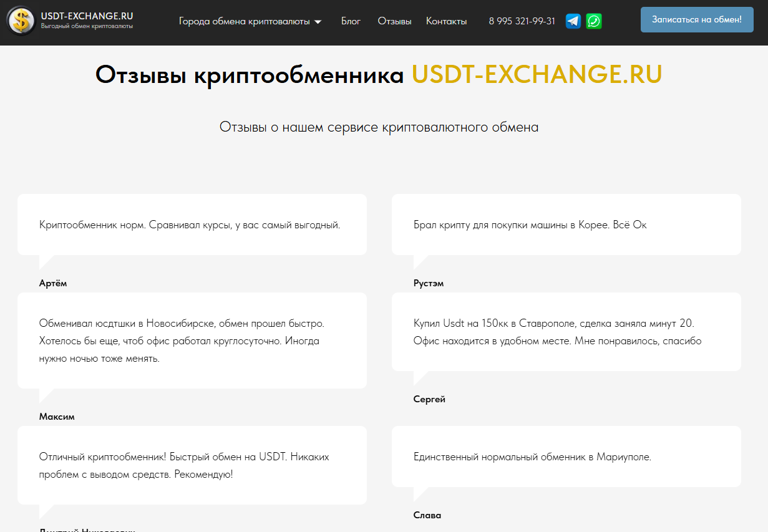Click subtitle Отзывы о нашем сервисе
This screenshot has height=532, width=768.
click(379, 127)
